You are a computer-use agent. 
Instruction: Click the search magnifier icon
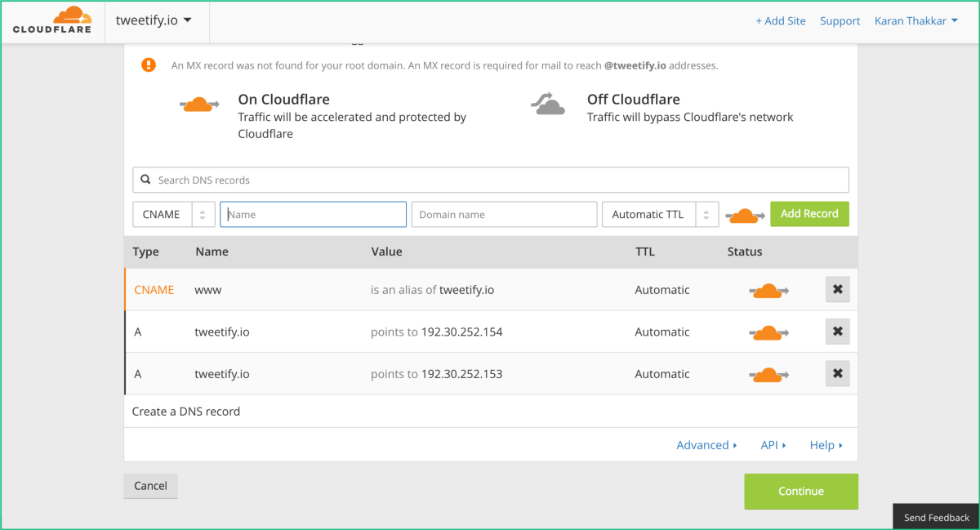[x=145, y=180]
